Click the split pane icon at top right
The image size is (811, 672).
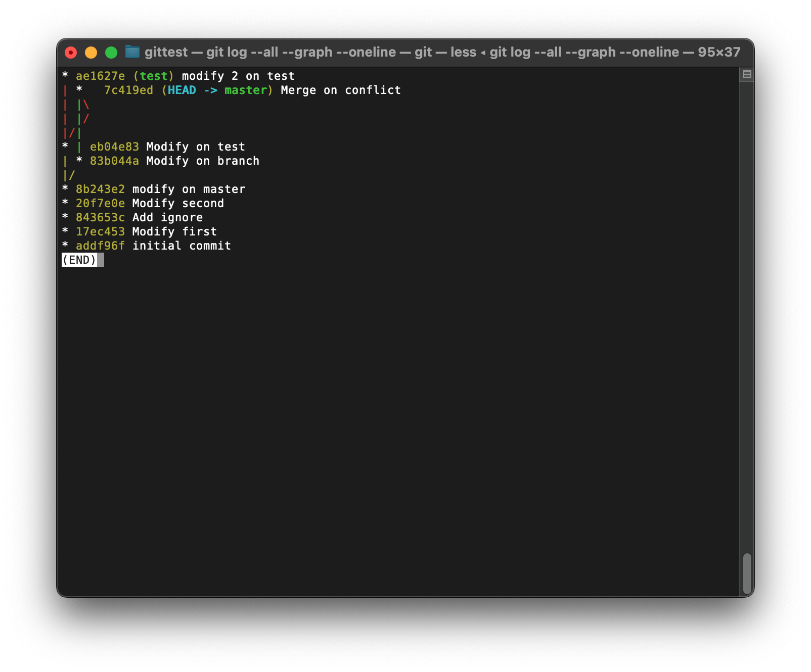point(747,74)
